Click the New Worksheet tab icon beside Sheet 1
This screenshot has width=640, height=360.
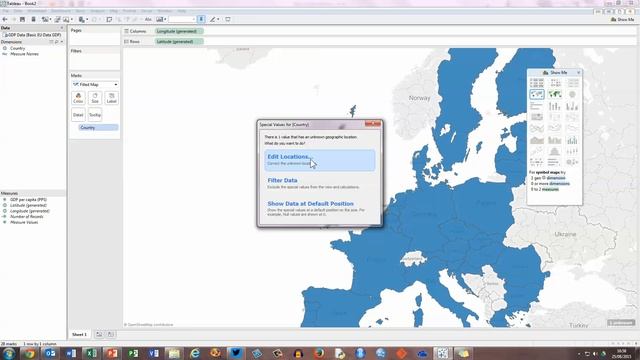[99, 334]
